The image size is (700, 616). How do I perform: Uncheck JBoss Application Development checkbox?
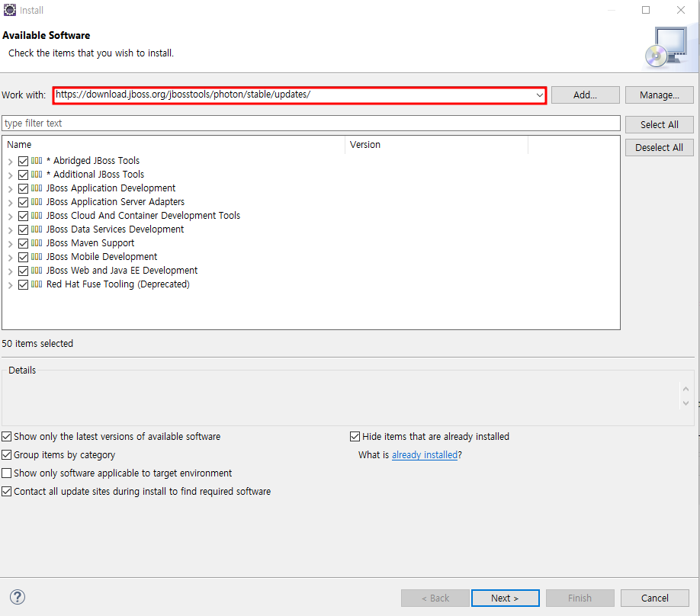point(23,189)
